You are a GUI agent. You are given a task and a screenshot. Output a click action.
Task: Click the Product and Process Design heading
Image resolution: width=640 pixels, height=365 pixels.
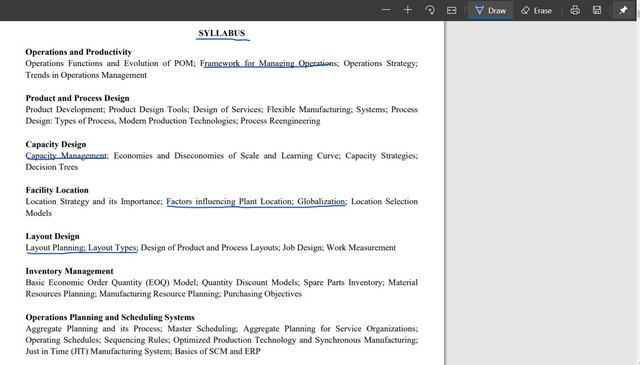[x=78, y=98]
